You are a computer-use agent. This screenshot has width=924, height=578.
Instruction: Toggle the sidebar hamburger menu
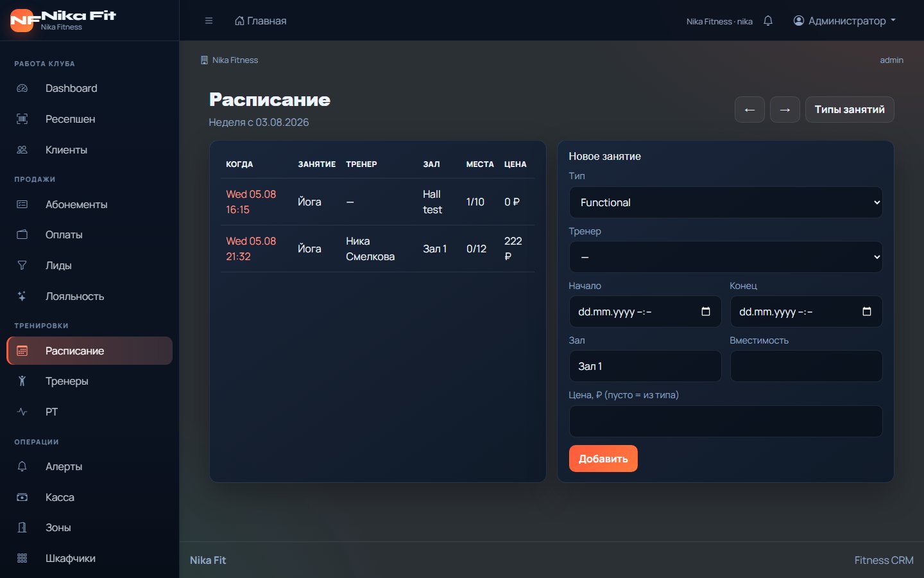[x=209, y=21]
